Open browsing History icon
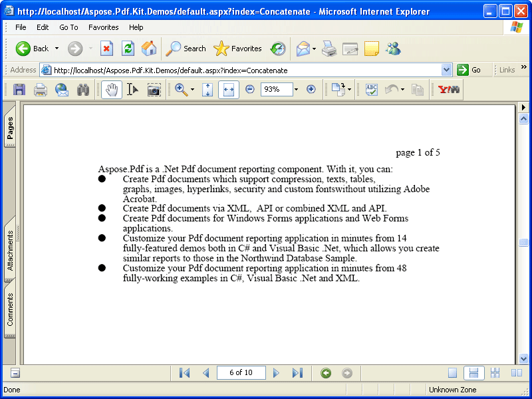532x399 pixels. tap(278, 49)
